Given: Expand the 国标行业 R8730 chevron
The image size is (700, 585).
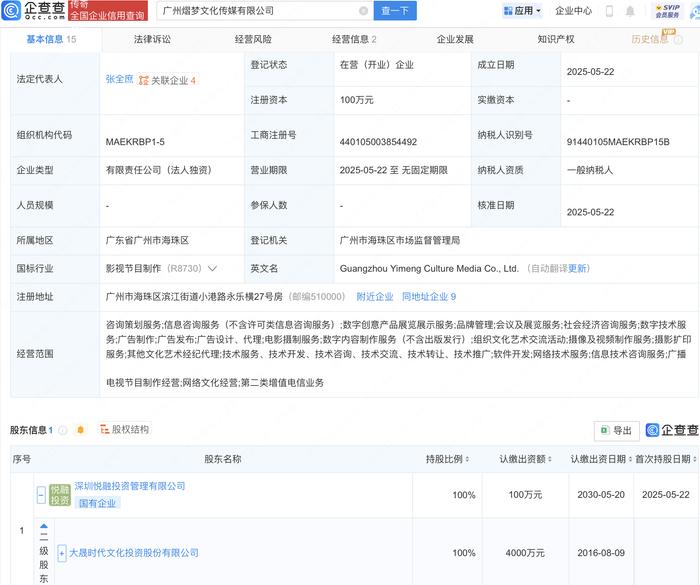Looking at the screenshot, I should (212, 268).
